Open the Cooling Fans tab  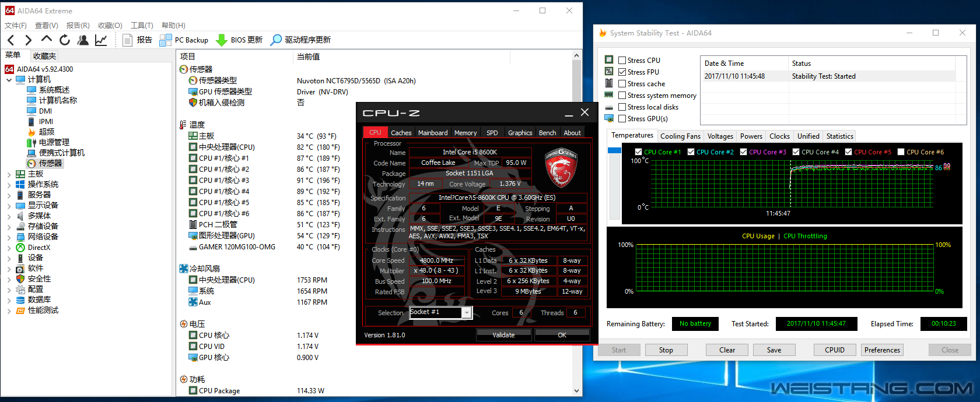[x=680, y=136]
